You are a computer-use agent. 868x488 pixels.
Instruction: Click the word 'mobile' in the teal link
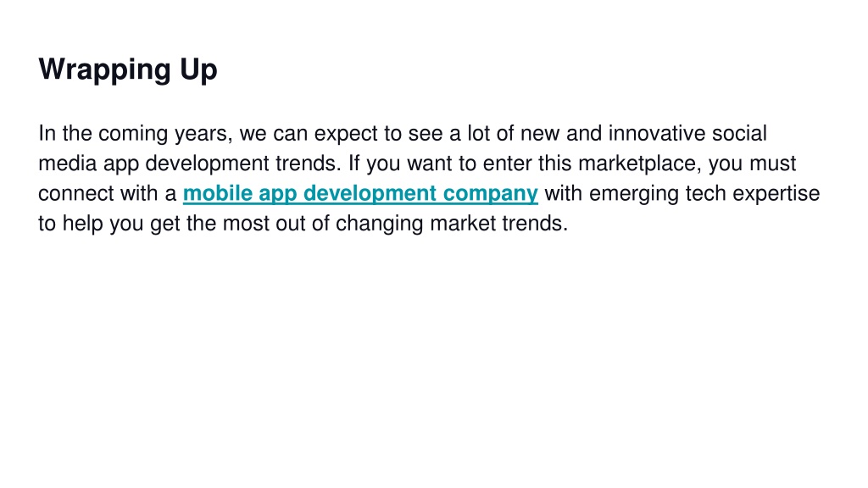(x=218, y=193)
